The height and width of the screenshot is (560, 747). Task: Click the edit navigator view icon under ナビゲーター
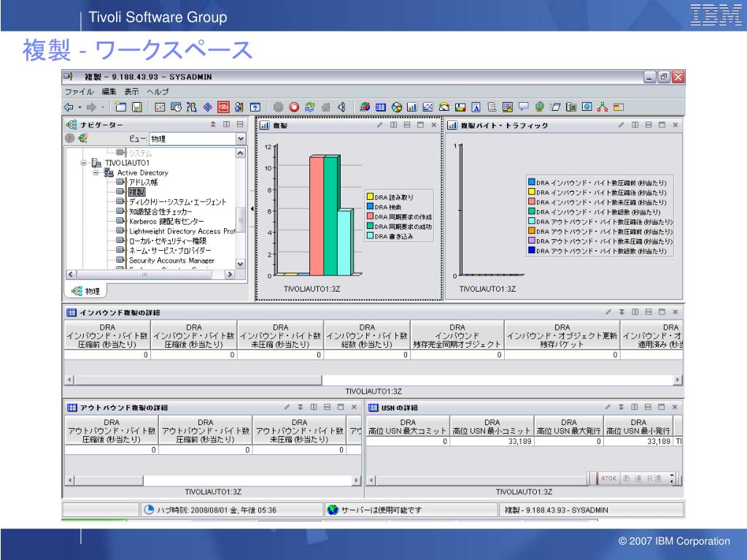click(x=83, y=138)
